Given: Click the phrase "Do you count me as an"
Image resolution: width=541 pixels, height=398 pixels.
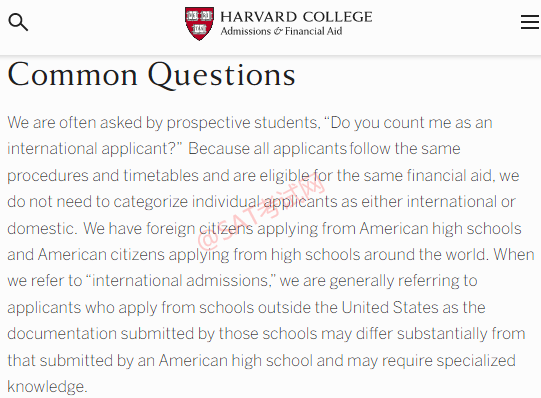Looking at the screenshot, I should point(411,123).
